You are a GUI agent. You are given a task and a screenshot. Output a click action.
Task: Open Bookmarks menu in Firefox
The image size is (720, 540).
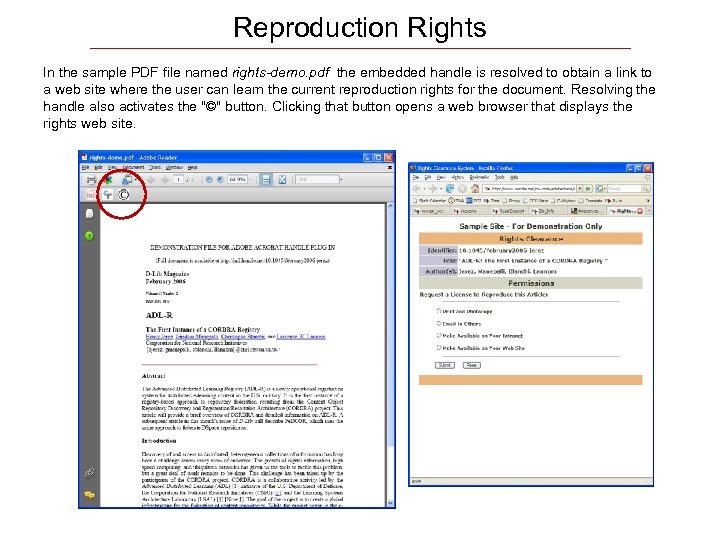pos(479,177)
